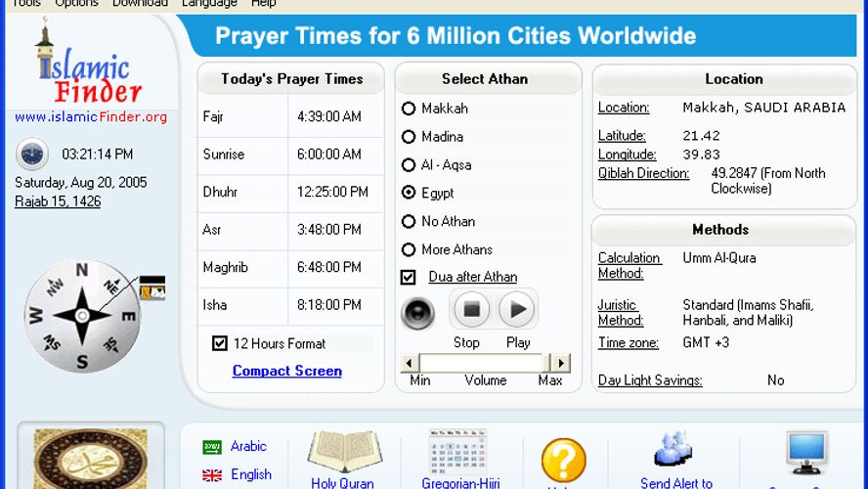Click the Saturday, Aug 20, 2005 date
Viewport: 868px width, 489px height.
tap(81, 183)
